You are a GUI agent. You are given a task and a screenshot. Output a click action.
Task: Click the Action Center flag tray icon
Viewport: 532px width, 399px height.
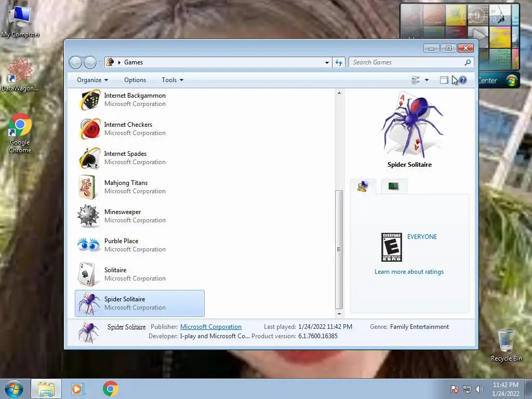coord(455,389)
